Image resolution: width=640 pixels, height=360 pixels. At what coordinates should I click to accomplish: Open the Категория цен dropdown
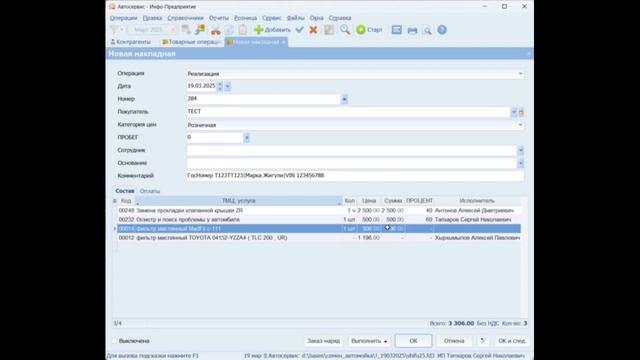pos(520,125)
